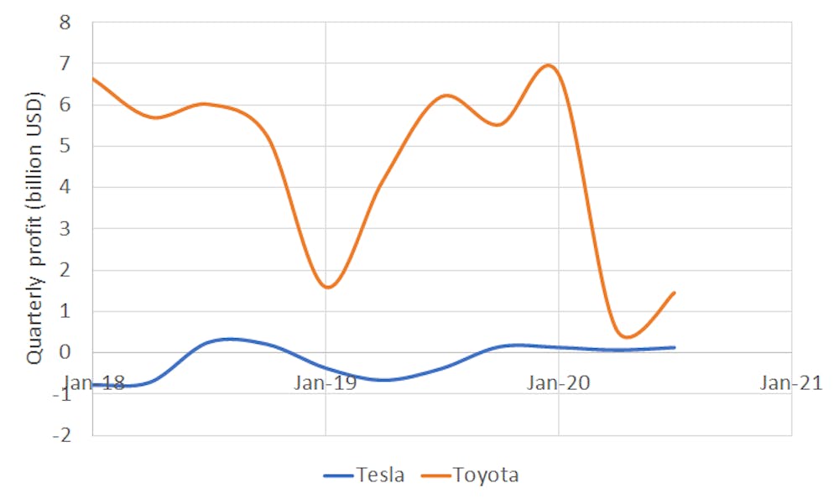Click the right endpoint of the Tesla line

click(674, 347)
